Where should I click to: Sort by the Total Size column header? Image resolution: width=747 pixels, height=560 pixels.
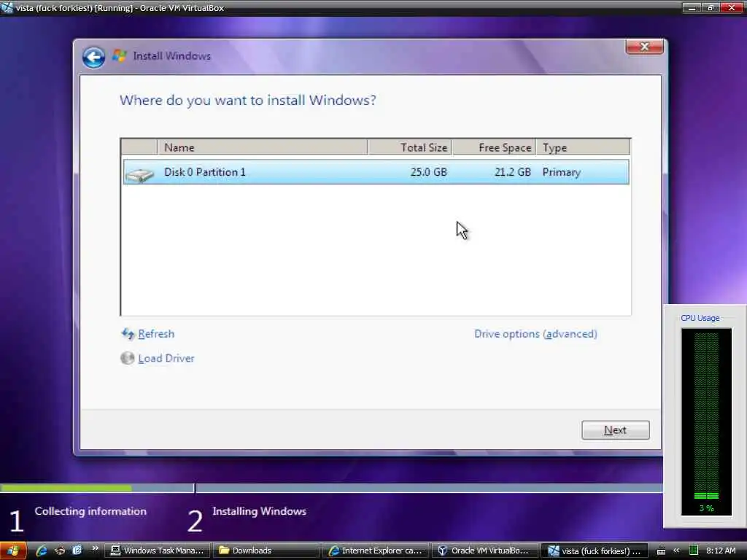pyautogui.click(x=410, y=147)
